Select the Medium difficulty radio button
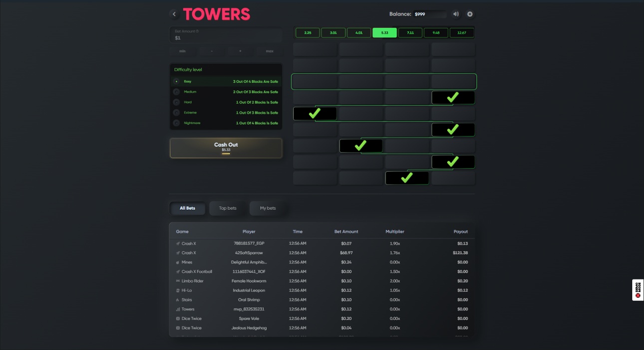644x350 pixels. coord(176,91)
